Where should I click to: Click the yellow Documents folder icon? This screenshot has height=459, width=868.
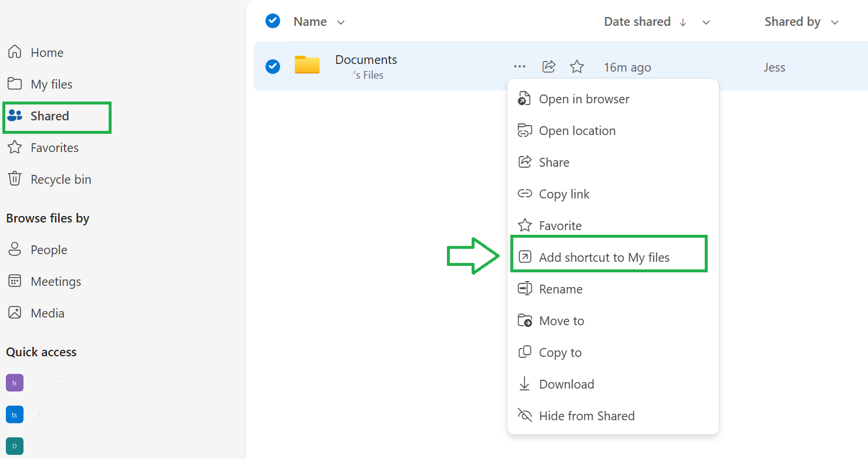307,65
